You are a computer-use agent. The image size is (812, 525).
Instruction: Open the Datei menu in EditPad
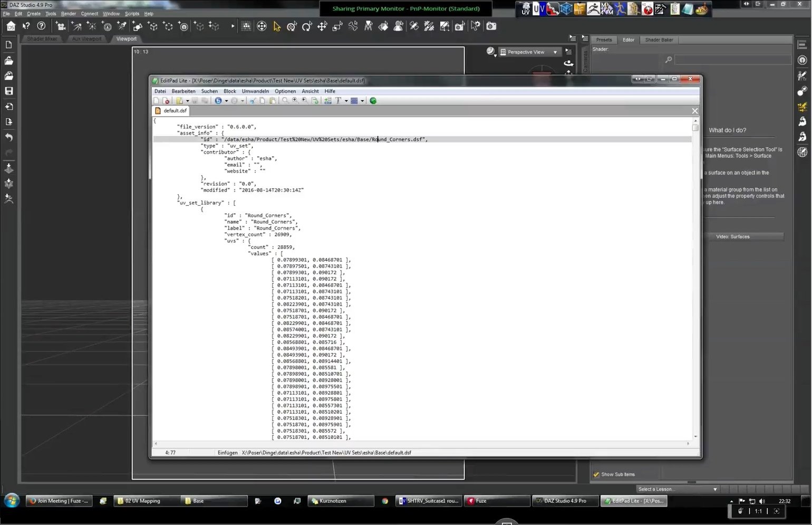pyautogui.click(x=160, y=91)
